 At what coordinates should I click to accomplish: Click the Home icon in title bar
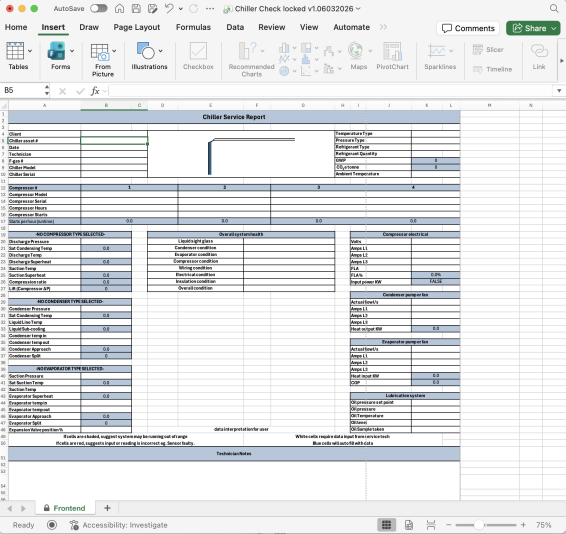(x=119, y=9)
